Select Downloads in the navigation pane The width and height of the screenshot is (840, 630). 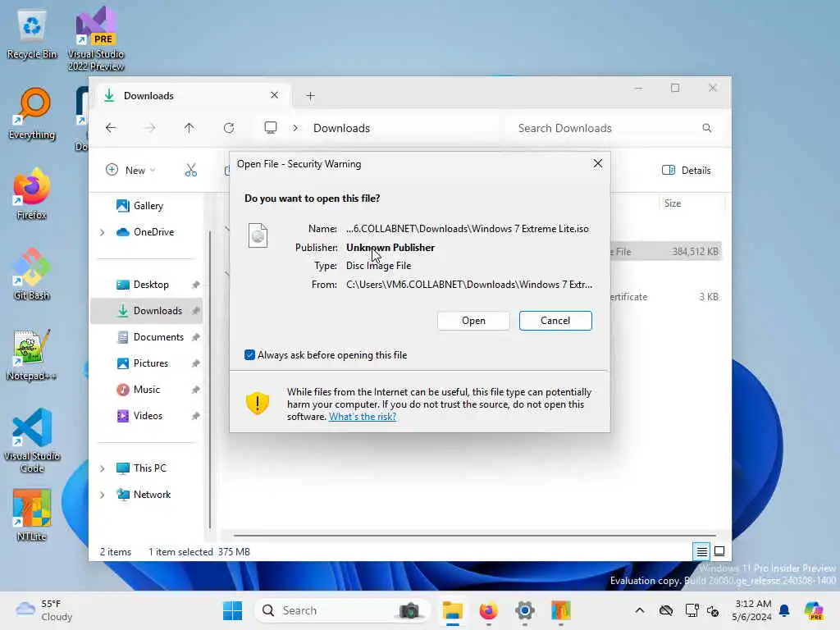pyautogui.click(x=148, y=311)
